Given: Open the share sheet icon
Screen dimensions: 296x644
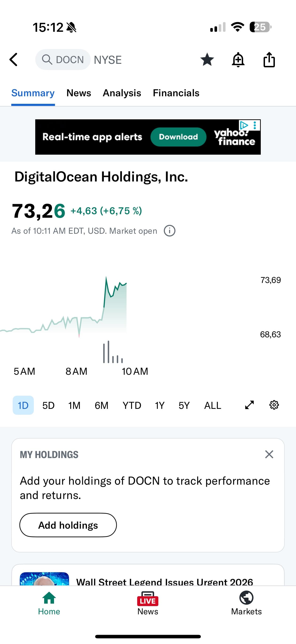Looking at the screenshot, I should [x=269, y=60].
